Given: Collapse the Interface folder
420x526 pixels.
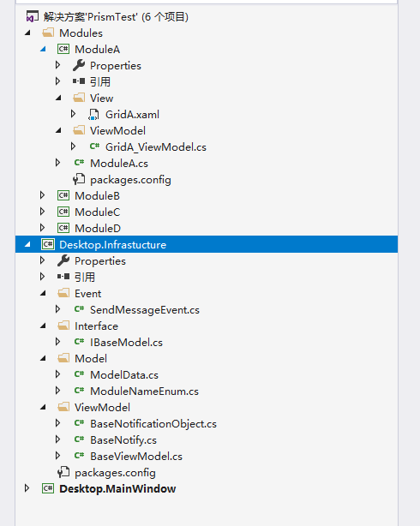Looking at the screenshot, I should (43, 326).
